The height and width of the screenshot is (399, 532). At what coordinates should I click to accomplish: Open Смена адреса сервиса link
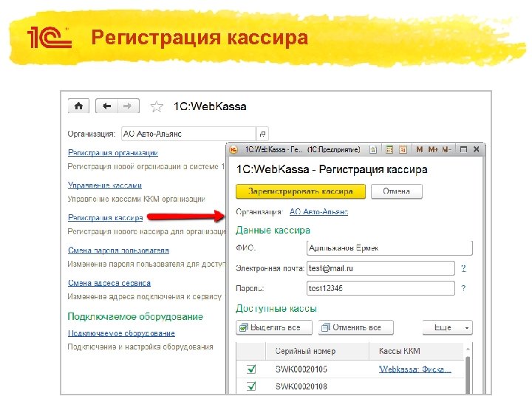click(109, 283)
